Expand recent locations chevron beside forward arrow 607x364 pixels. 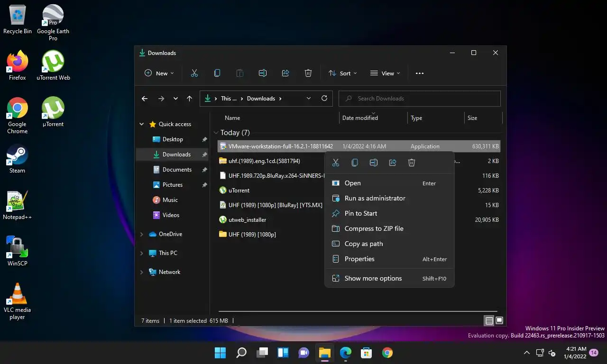coord(175,99)
